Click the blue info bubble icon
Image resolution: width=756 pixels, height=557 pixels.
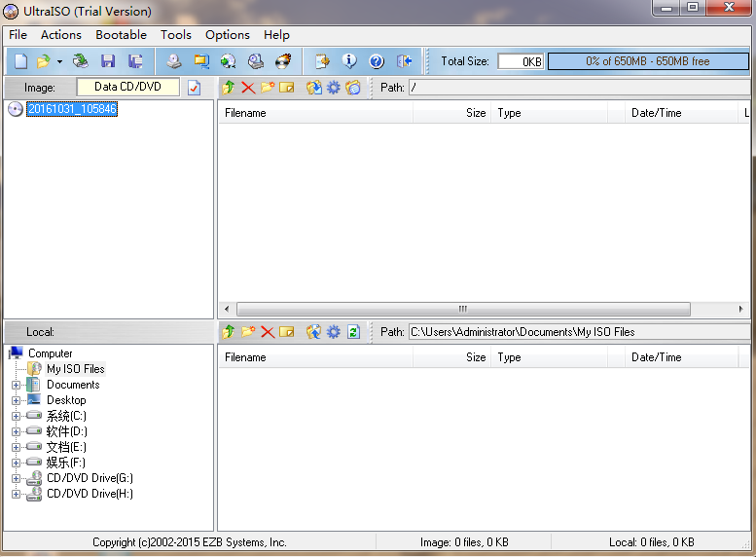click(x=349, y=61)
